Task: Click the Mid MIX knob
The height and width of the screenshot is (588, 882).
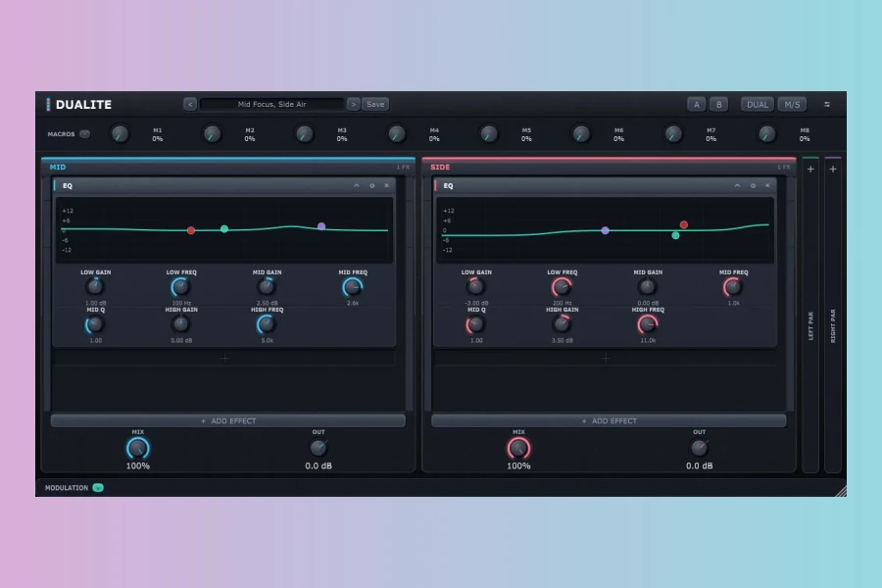Action: (138, 449)
